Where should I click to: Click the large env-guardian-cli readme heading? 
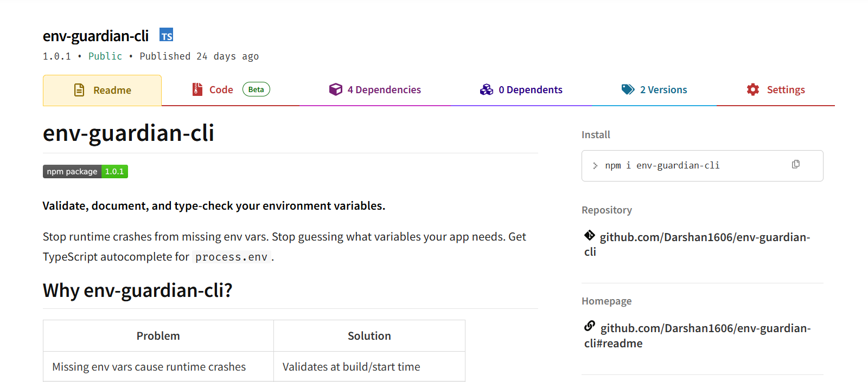coord(129,133)
